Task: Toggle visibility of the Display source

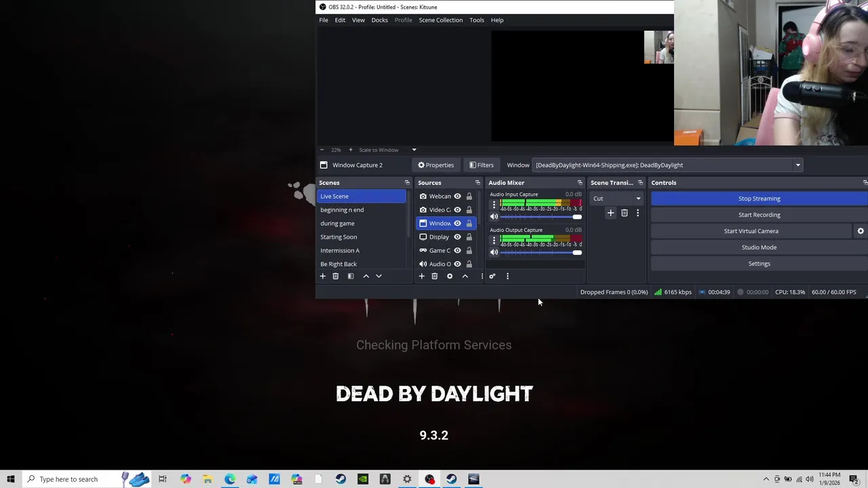Action: click(x=457, y=237)
